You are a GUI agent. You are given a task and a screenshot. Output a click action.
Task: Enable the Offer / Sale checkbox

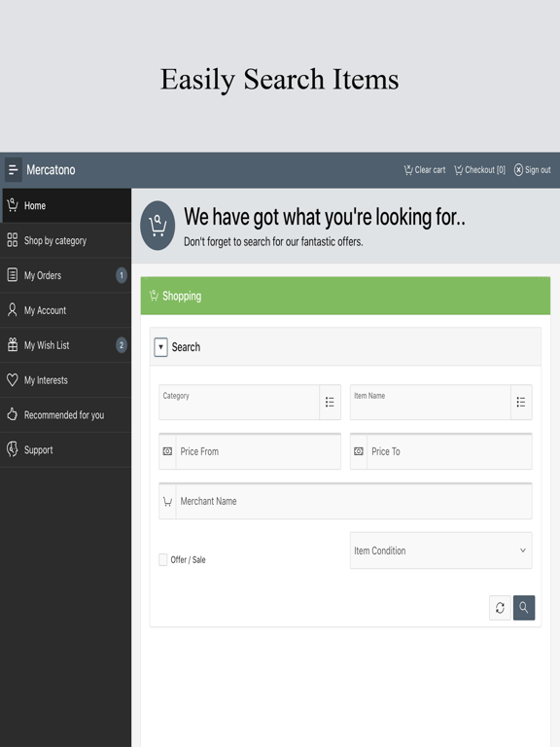(x=163, y=559)
